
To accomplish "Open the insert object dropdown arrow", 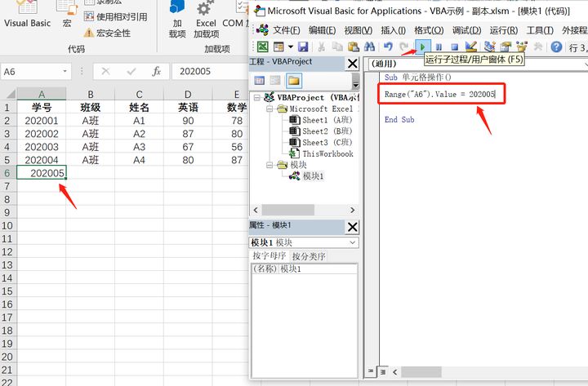I will [291, 47].
